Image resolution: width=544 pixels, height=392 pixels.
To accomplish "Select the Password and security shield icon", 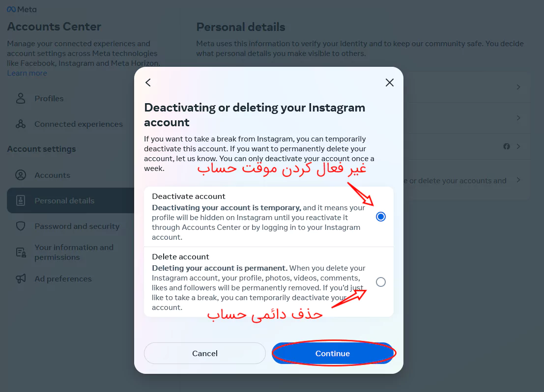I will click(x=20, y=226).
